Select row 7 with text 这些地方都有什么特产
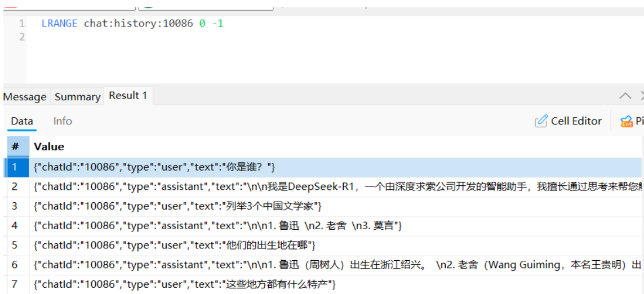This screenshot has height=294, width=644. point(335,284)
